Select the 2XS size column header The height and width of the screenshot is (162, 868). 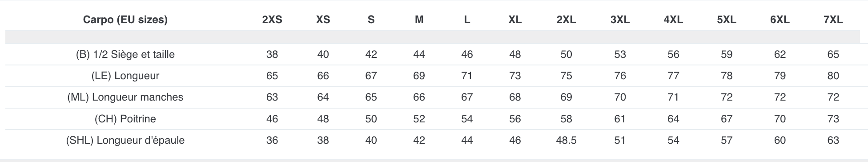272,20
